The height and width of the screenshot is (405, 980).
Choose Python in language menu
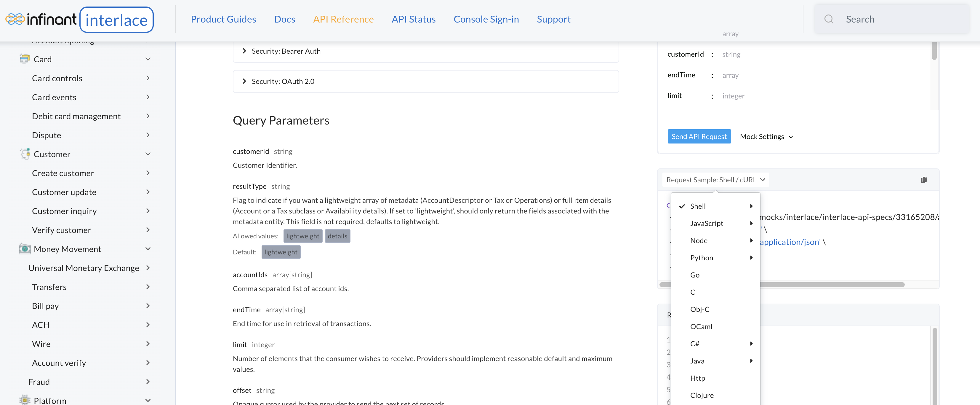(702, 258)
